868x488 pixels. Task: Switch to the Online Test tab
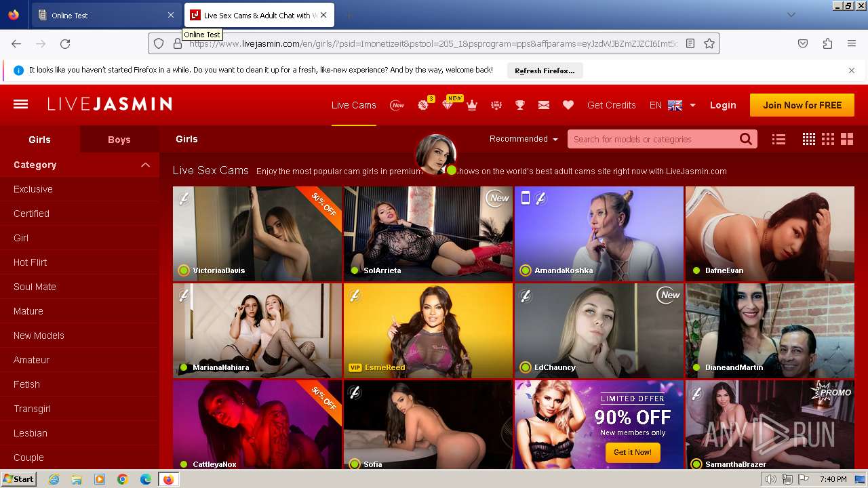(x=106, y=15)
